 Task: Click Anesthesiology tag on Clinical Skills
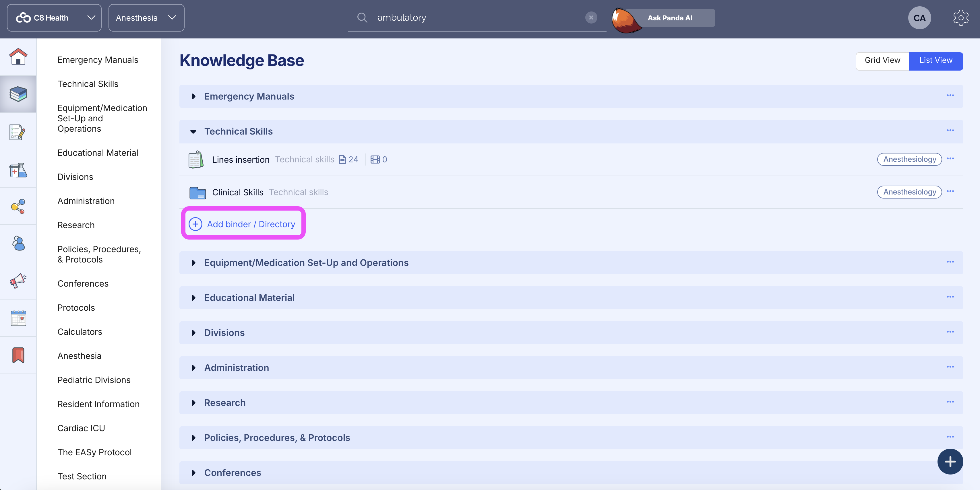point(909,192)
